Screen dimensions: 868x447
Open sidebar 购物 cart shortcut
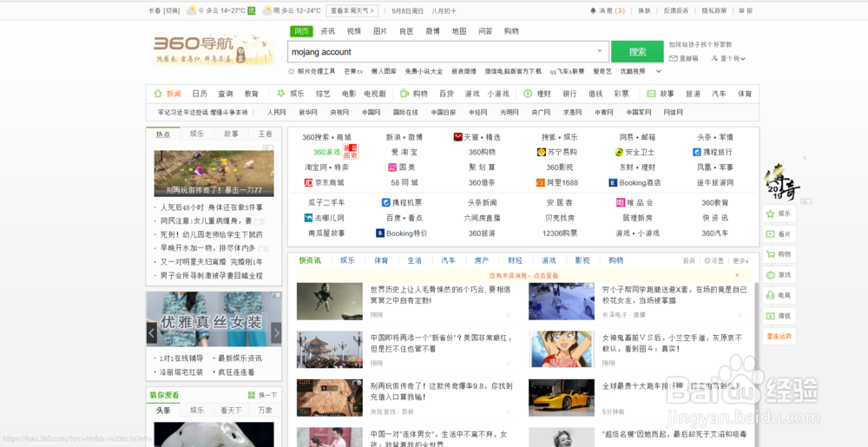tap(779, 254)
